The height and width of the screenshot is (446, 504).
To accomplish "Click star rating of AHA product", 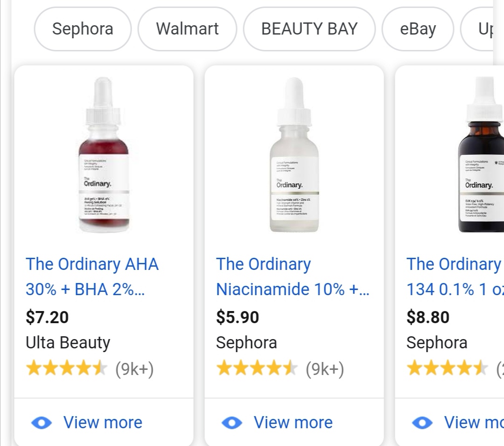I will [66, 369].
